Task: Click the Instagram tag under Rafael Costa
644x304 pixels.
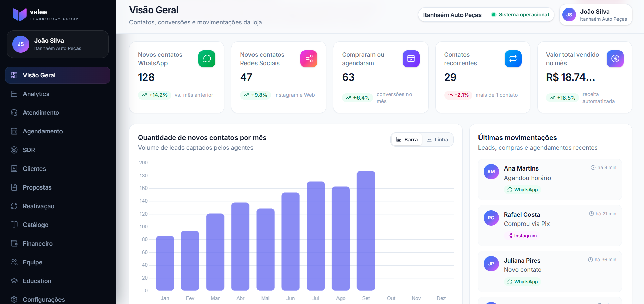Action: (x=522, y=236)
